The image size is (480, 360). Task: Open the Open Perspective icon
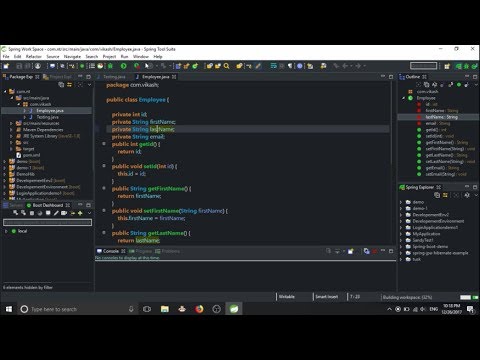[447, 66]
